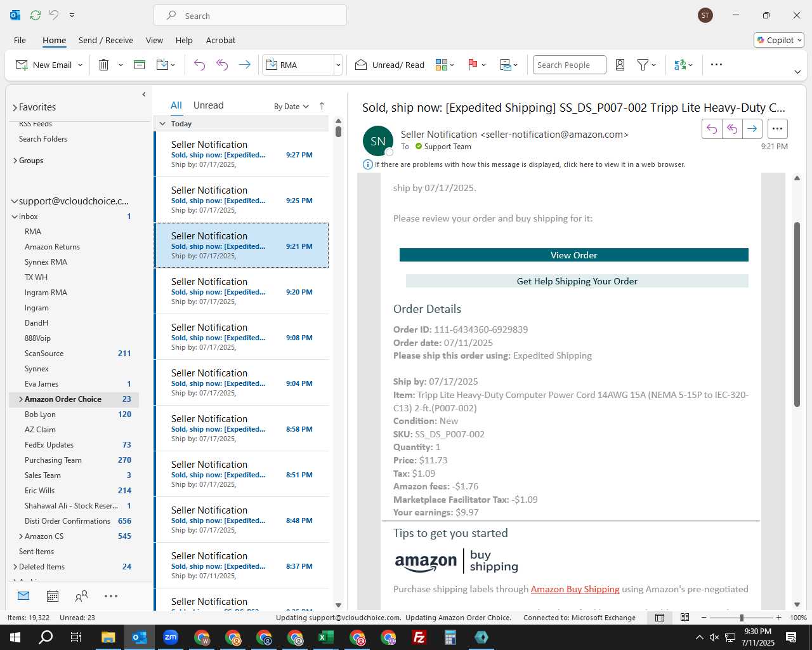Expand the Deleted Items folder
This screenshot has height=650, width=812.
tap(15, 567)
